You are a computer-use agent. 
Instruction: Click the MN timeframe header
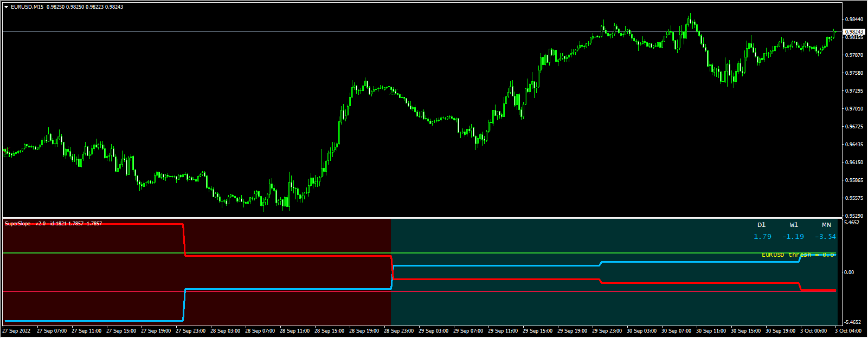(x=826, y=225)
